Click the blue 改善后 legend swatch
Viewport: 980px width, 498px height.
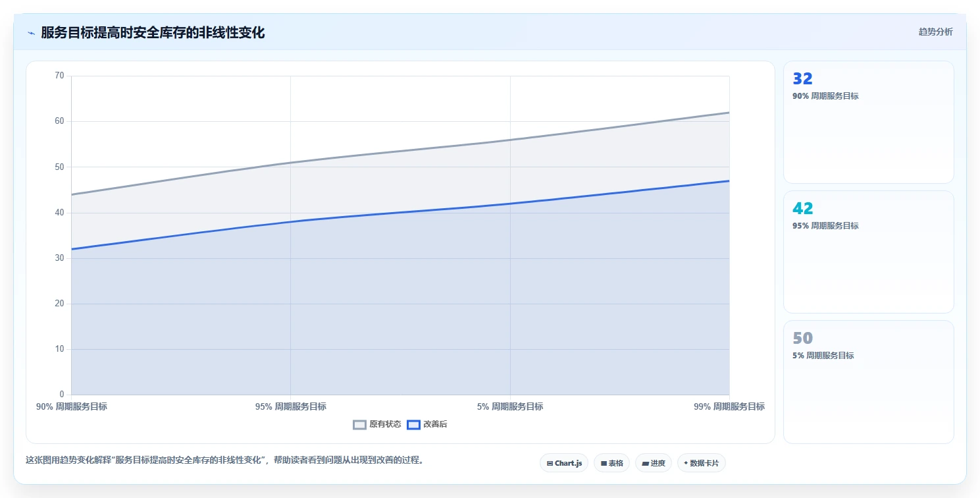(413, 424)
